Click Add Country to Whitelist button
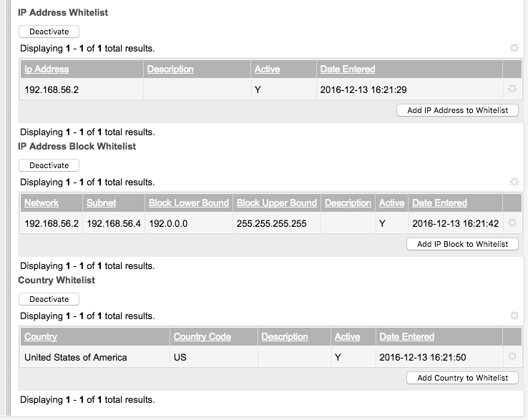Viewport: 528px width, 420px height. coord(462,378)
